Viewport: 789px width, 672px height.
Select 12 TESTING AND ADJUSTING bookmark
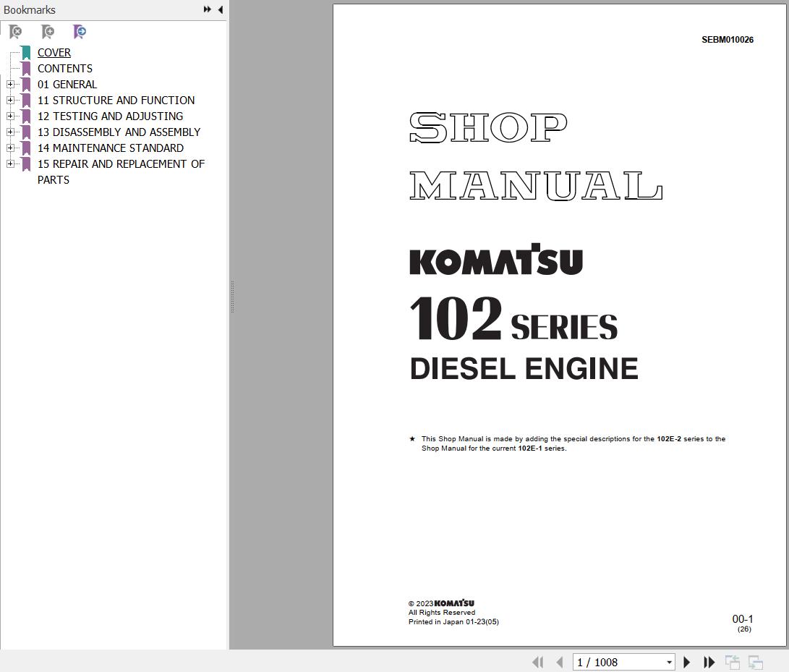tap(110, 116)
